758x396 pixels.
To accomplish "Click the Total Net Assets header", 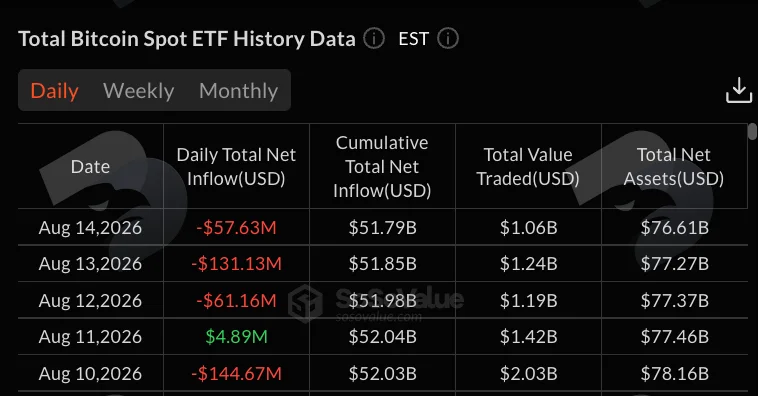I will [674, 166].
